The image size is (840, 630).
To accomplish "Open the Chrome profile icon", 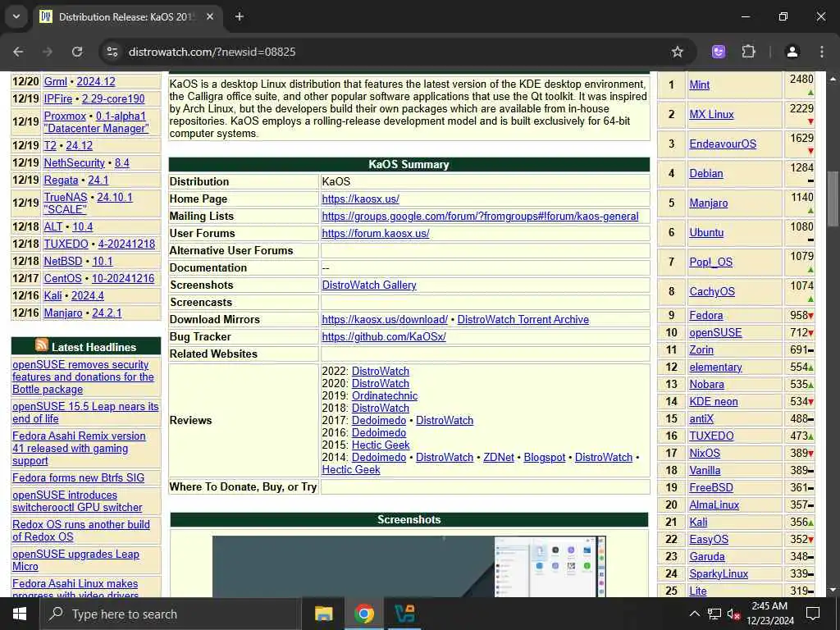I will [792, 52].
